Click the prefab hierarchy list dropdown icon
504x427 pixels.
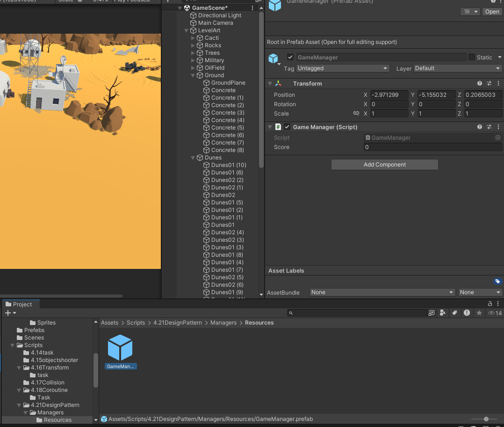point(470,12)
